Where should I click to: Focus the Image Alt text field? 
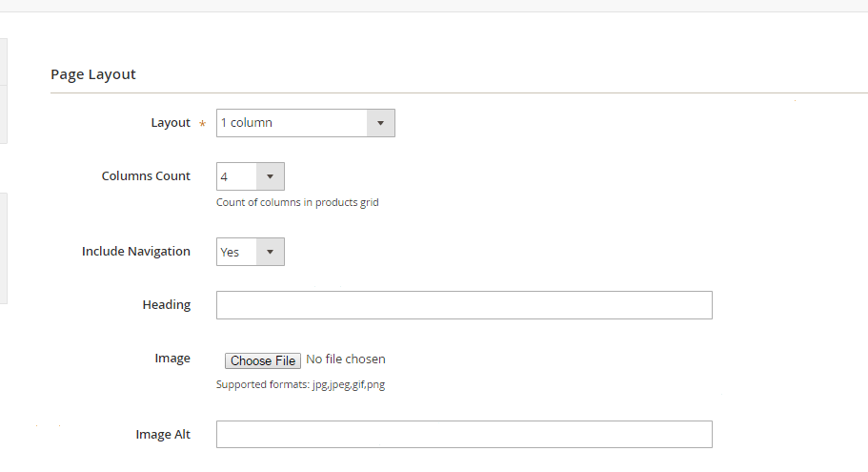pyautogui.click(x=464, y=434)
